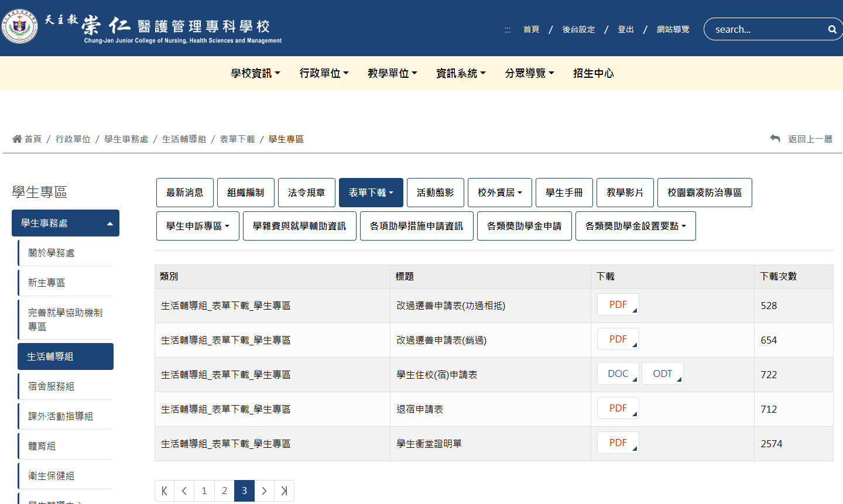Download the 退宿申請表 PDF file
The height and width of the screenshot is (504, 843).
(618, 408)
